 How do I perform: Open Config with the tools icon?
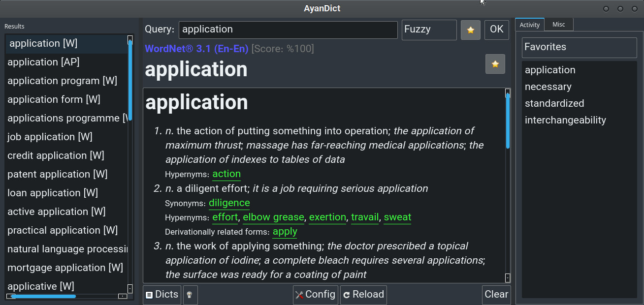click(315, 295)
